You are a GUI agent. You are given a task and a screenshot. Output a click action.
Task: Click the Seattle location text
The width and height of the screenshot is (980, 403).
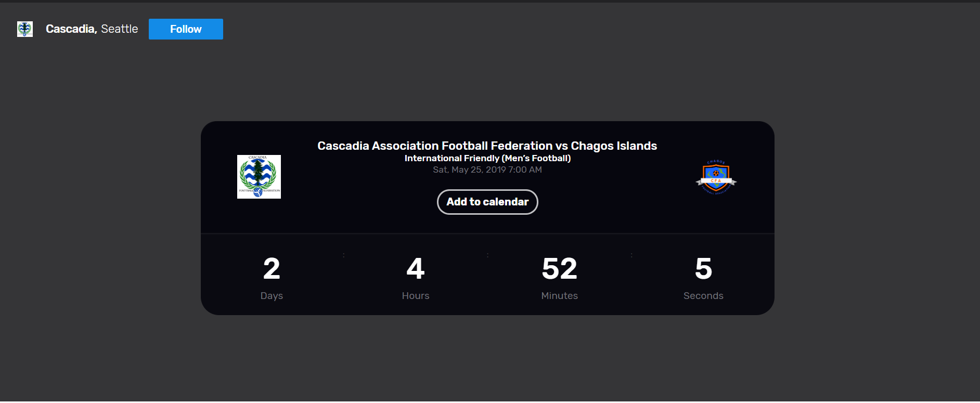point(120,29)
